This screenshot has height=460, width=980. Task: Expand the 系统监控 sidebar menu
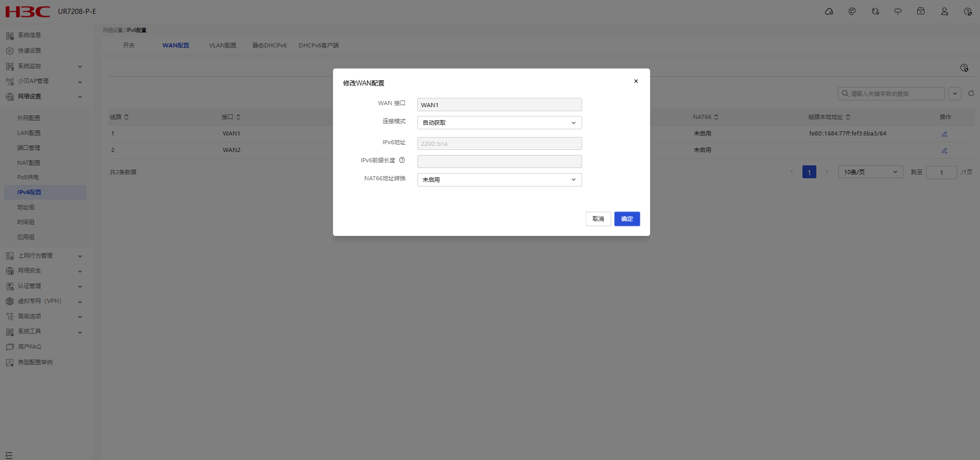point(44,66)
